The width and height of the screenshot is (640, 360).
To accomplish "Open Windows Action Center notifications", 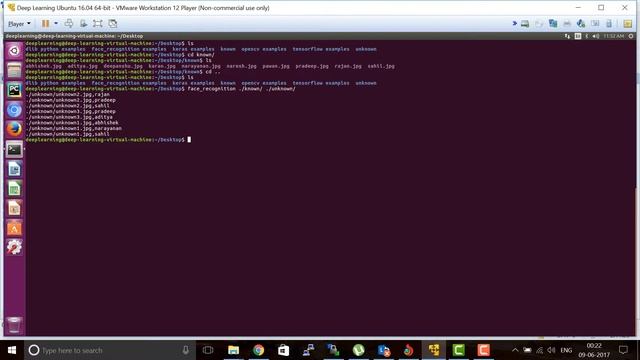I will click(623, 350).
